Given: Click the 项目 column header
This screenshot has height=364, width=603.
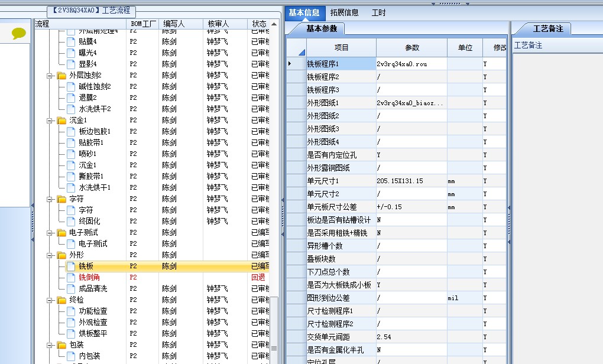Looking at the screenshot, I should click(341, 48).
